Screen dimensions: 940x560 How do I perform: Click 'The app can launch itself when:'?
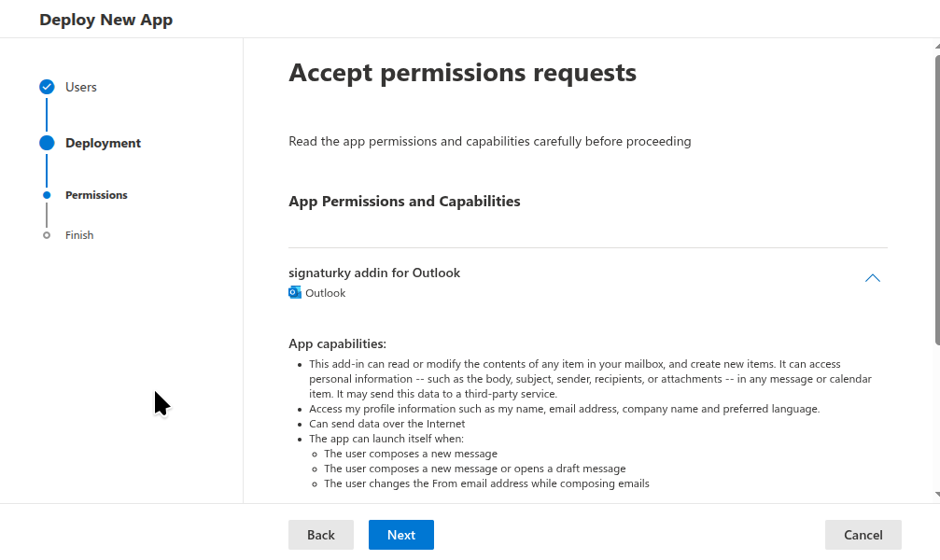tap(386, 439)
